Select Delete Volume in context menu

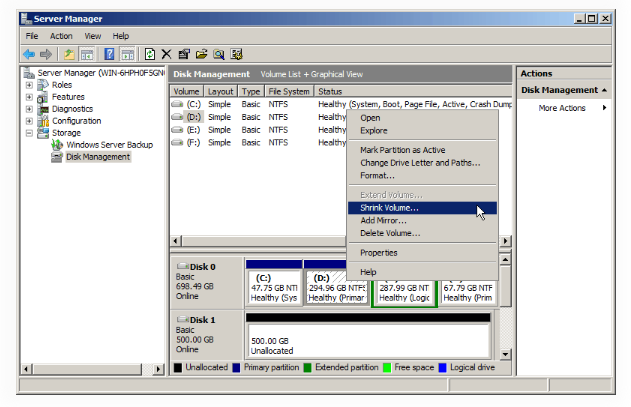click(390, 233)
